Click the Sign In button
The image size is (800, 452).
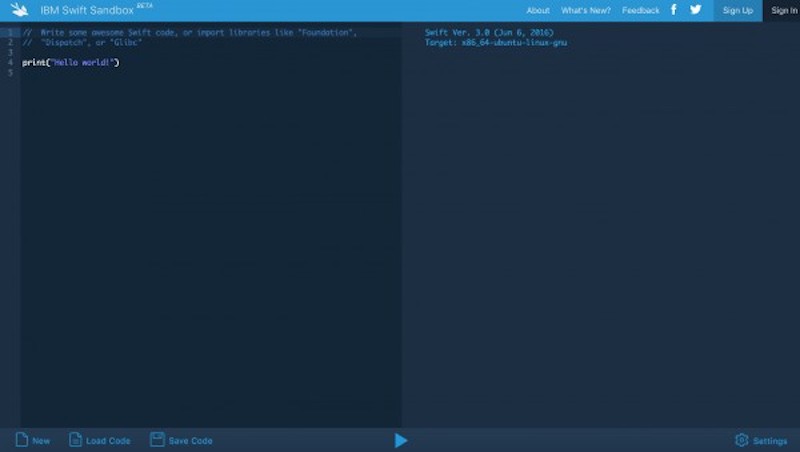(784, 10)
